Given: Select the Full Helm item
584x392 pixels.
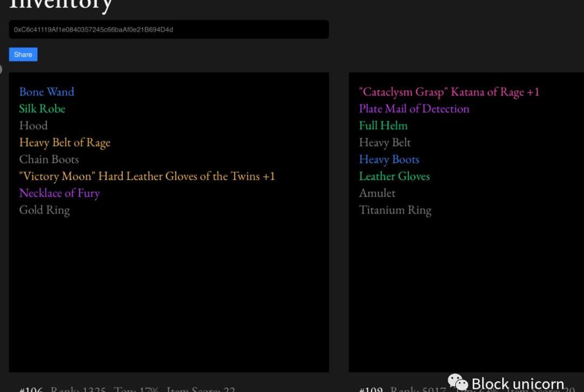Looking at the screenshot, I should (x=383, y=125).
